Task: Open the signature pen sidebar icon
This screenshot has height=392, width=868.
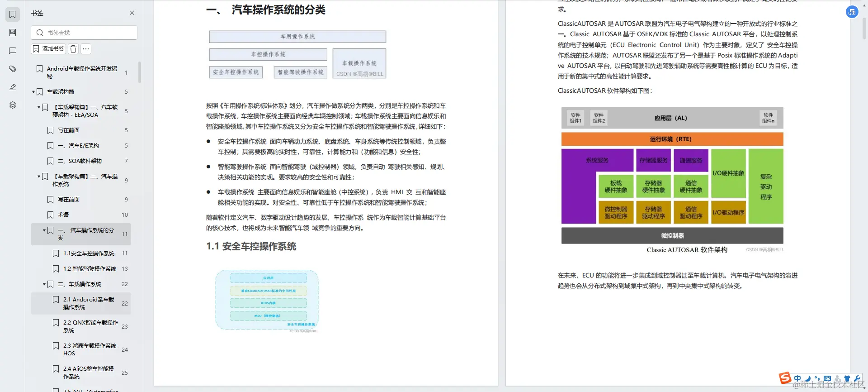Action: pyautogui.click(x=13, y=87)
